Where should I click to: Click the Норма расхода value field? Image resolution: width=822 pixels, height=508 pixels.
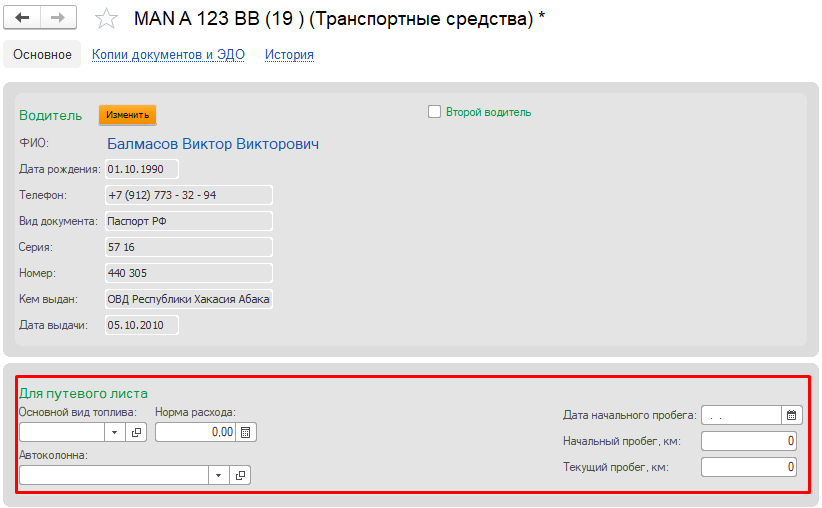195,433
